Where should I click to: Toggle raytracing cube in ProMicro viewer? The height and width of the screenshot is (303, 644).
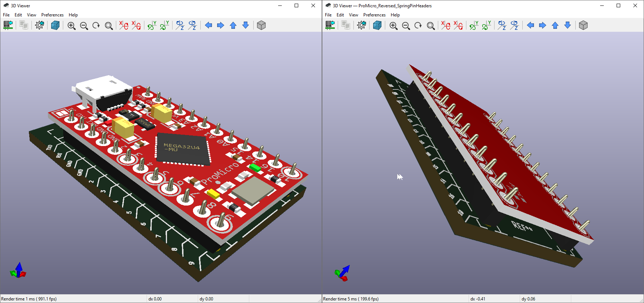click(x=377, y=25)
